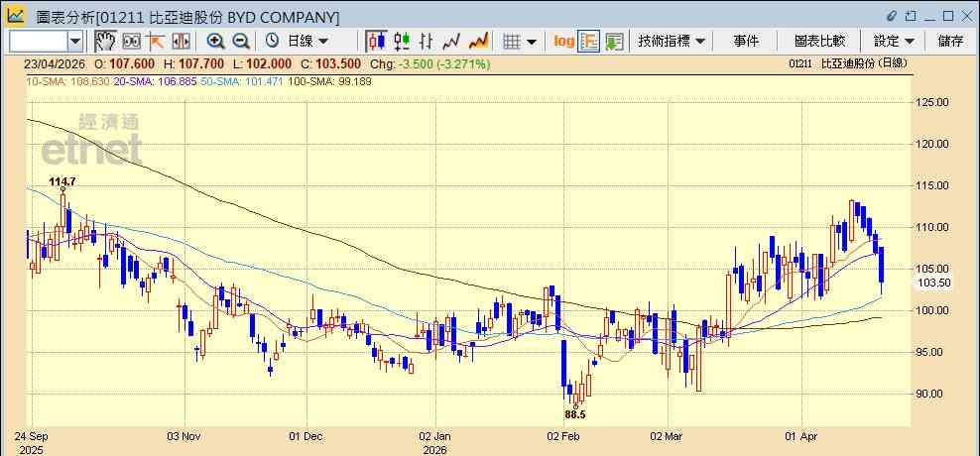980x456 pixels.
Task: Click the clock period icon
Action: pyautogui.click(x=272, y=42)
